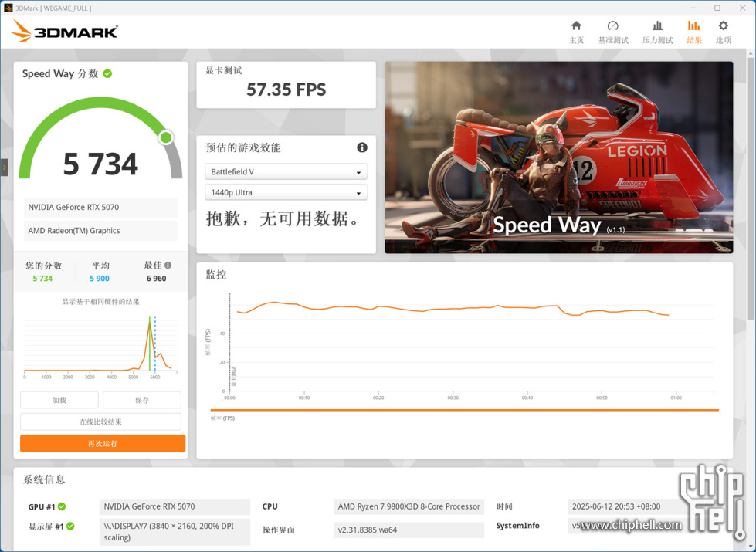756x552 pixels.
Task: Click the green 5 734 under 您的分数
Action: pos(42,279)
